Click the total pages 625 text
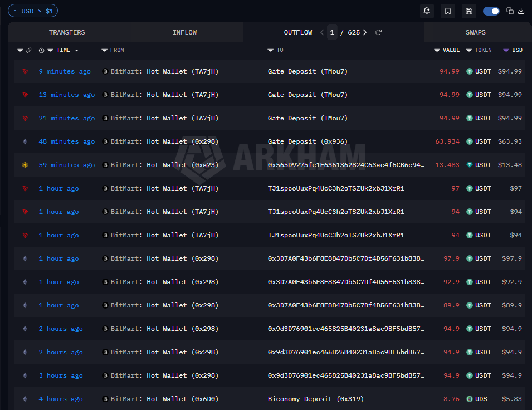This screenshot has width=532, height=410. tap(354, 32)
